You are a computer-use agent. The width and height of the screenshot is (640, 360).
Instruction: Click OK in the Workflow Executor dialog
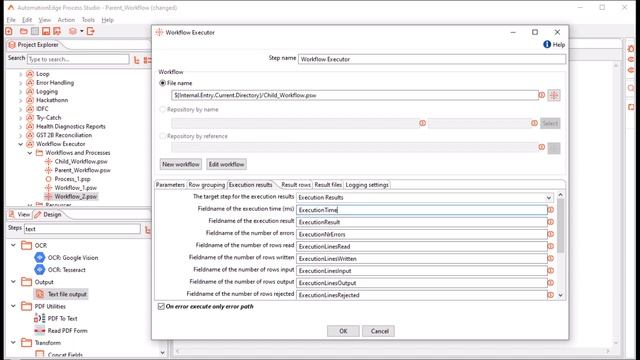343,331
